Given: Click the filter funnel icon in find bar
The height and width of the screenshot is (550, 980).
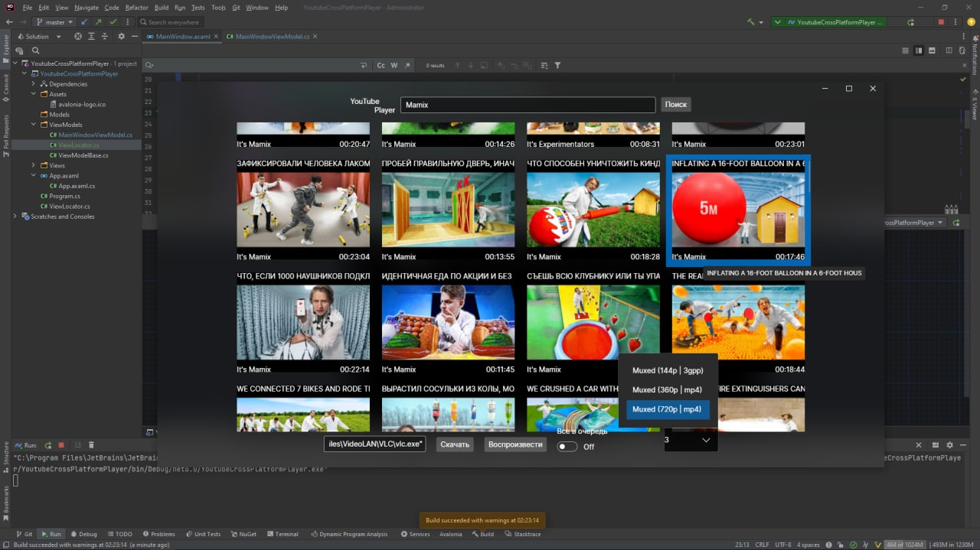Looking at the screenshot, I should pos(557,65).
